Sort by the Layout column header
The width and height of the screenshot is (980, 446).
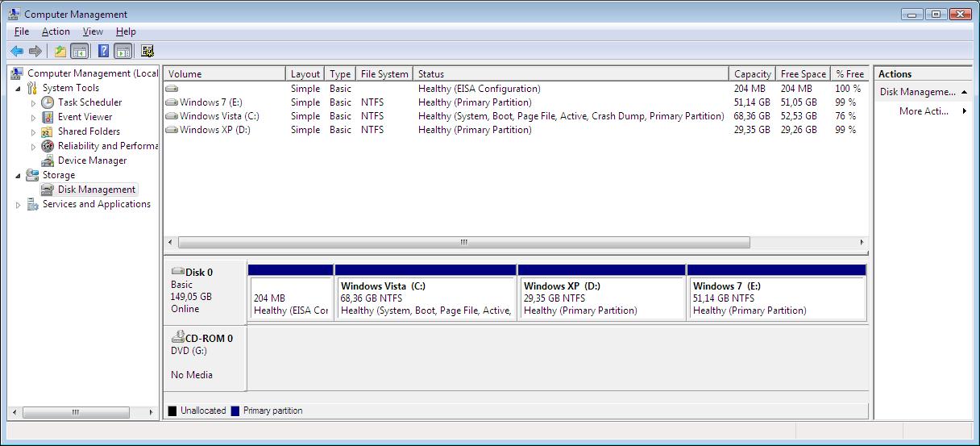(305, 73)
